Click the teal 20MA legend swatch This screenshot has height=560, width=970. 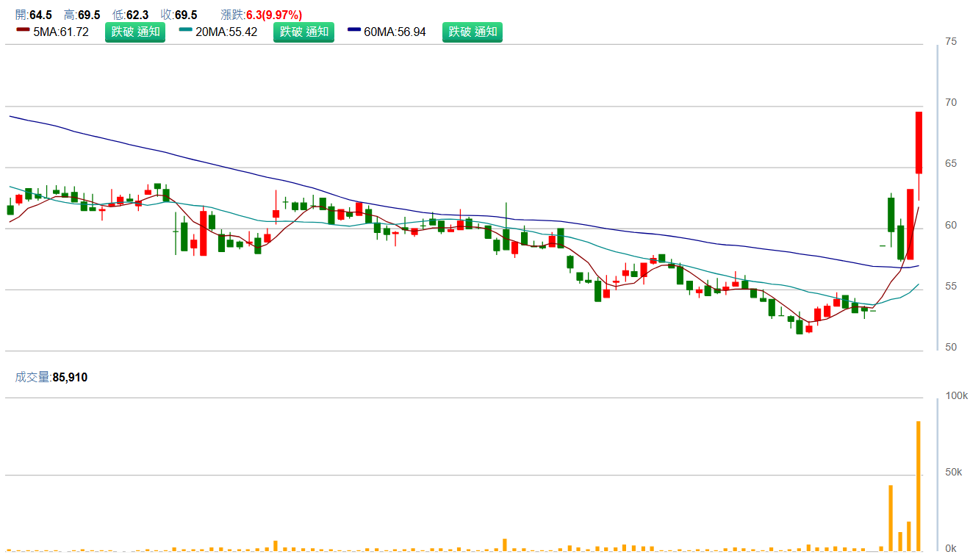coord(186,30)
